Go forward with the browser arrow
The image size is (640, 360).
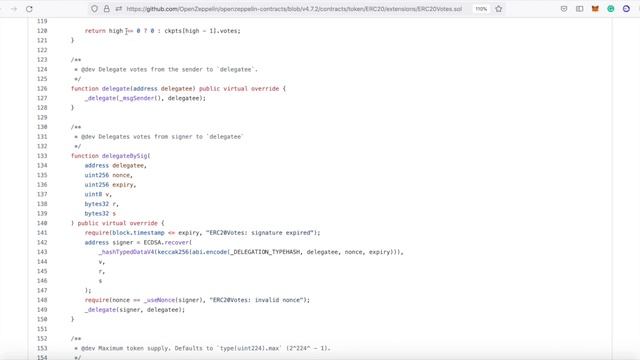pyautogui.click(x=14, y=9)
